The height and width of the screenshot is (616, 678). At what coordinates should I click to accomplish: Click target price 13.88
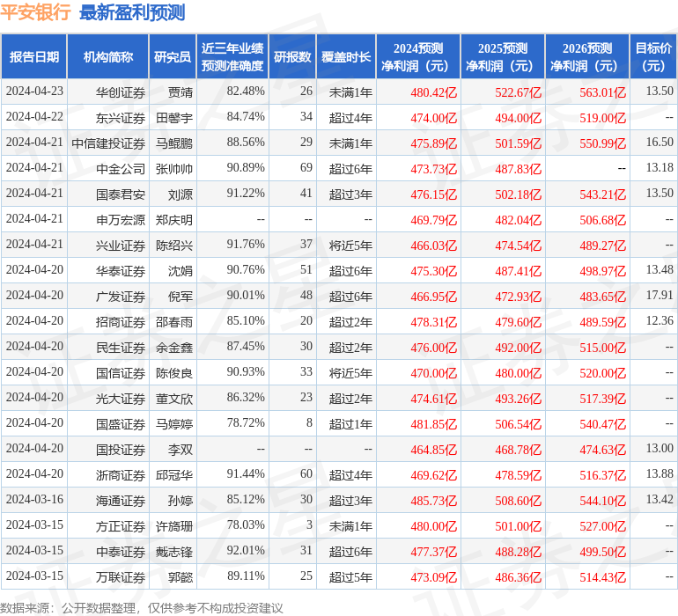pyautogui.click(x=660, y=473)
